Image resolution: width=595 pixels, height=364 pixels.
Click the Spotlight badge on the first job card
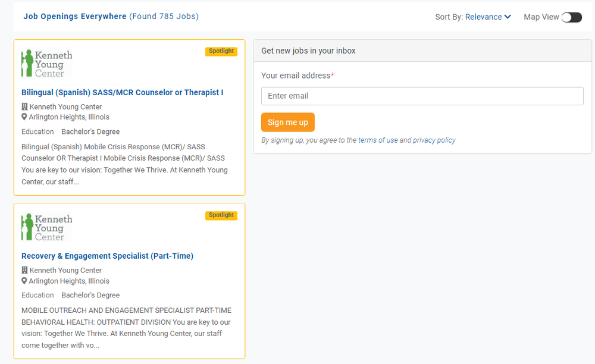221,51
